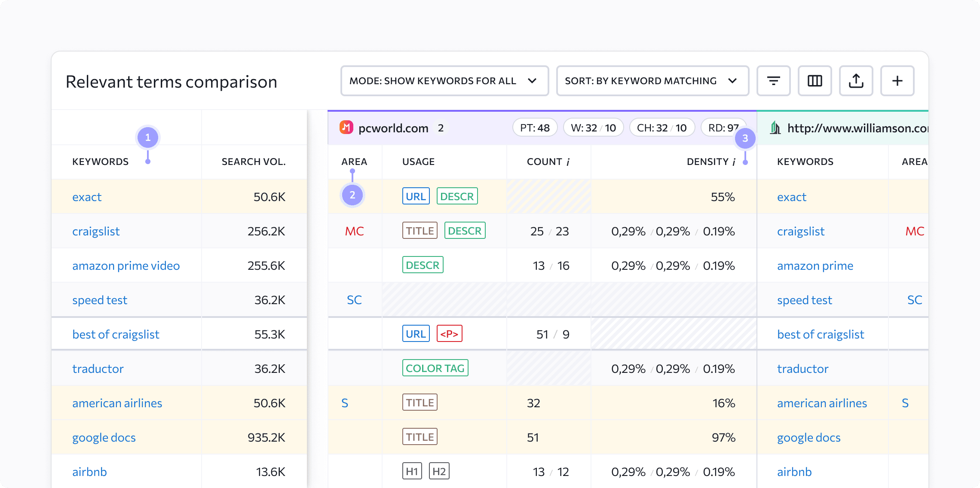Click the export upload icon

(856, 81)
